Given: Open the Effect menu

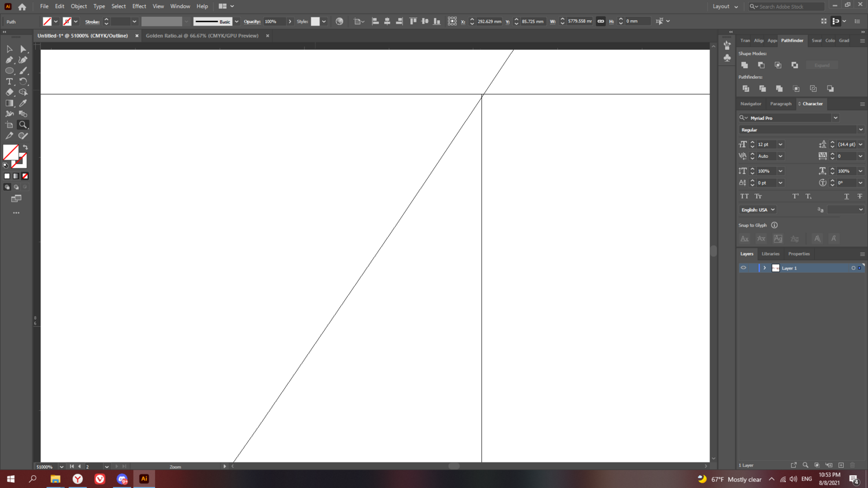Looking at the screenshot, I should pyautogui.click(x=139, y=6).
